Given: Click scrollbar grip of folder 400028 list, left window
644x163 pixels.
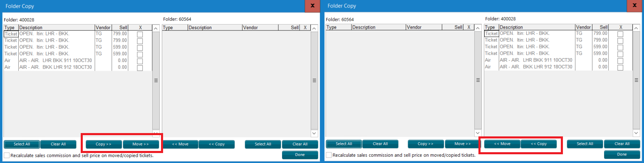Looking at the screenshot, I should coord(156,81).
